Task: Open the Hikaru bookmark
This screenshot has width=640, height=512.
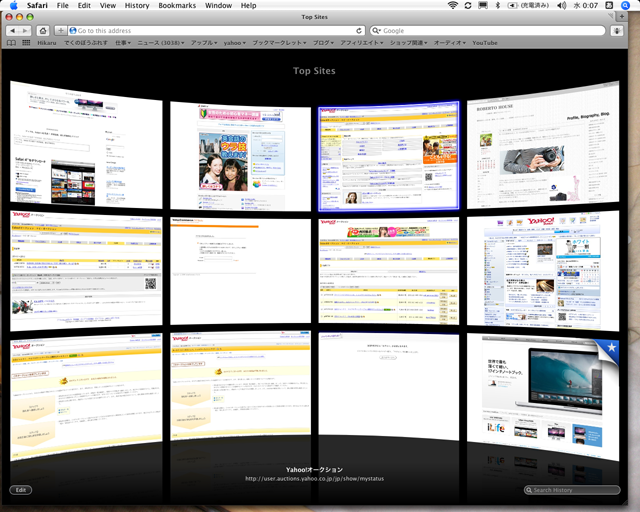Action: coord(47,43)
